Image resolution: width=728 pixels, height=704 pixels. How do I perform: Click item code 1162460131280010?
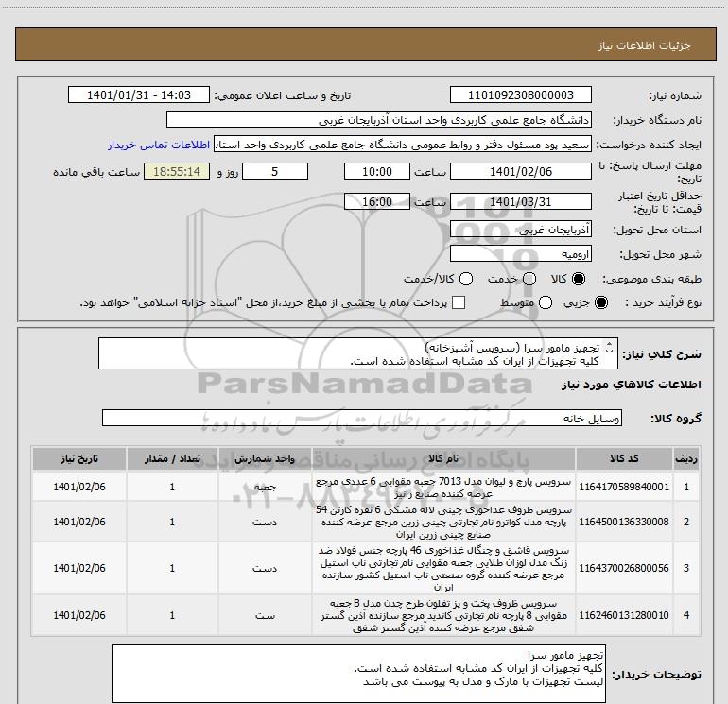pos(624,615)
